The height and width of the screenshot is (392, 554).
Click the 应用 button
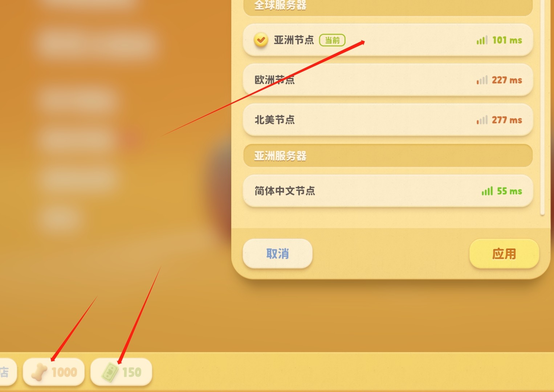click(x=504, y=253)
